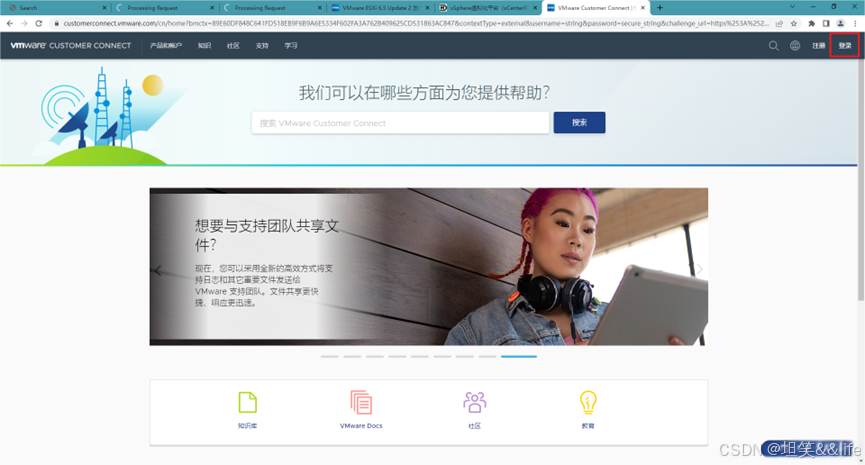Click the page vertical scrollbar
Screen dimensions: 865x465
coord(861,180)
